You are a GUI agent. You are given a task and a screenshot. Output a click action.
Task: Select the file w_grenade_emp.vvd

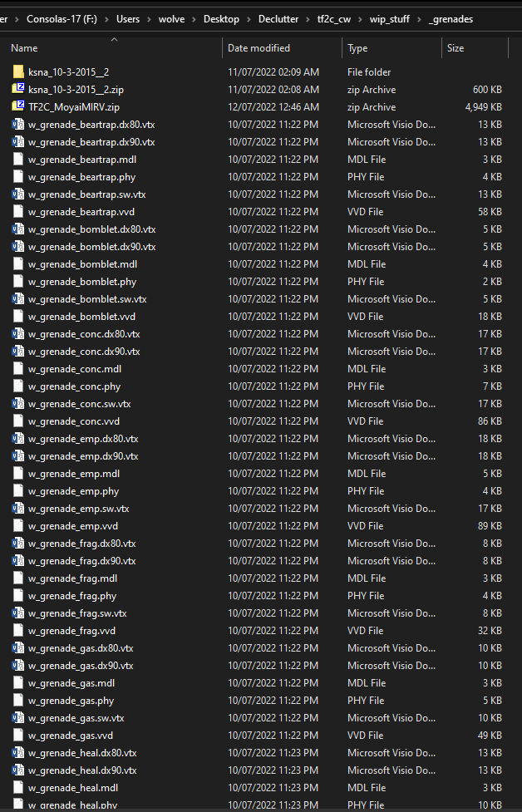(x=73, y=525)
